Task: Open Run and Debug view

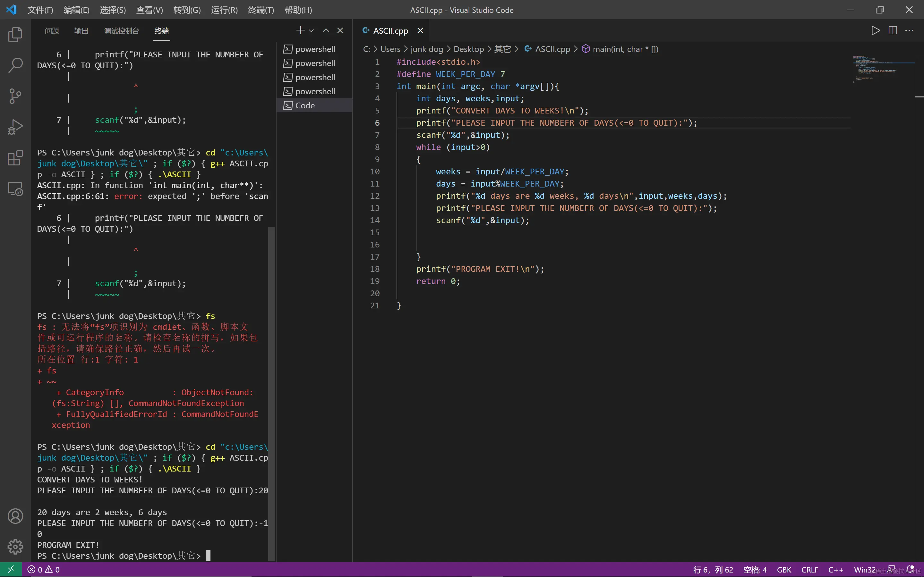Action: pos(15,127)
